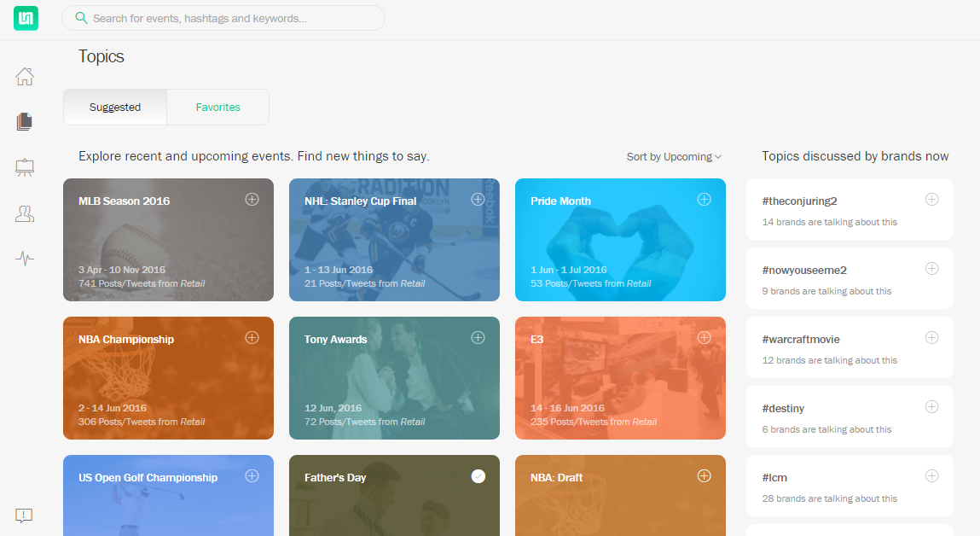Switch to the Favorites tab
The width and height of the screenshot is (980, 536).
(218, 107)
